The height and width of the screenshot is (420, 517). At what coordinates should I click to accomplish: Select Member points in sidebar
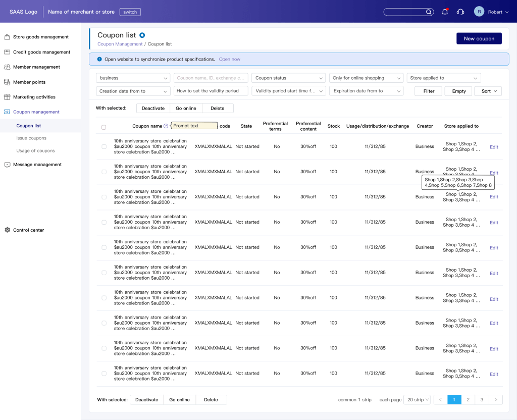29,82
